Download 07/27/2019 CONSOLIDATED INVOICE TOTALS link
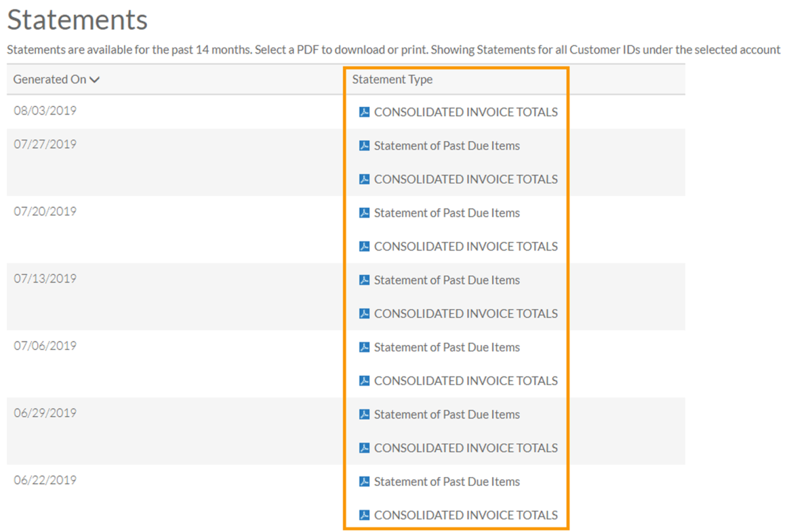Viewport: 787px width, 532px height. click(x=466, y=179)
